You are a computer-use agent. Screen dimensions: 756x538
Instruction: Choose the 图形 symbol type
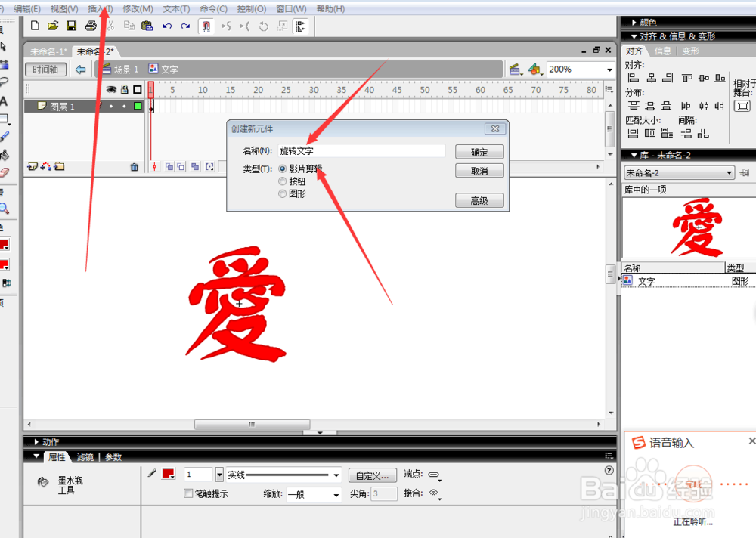pos(282,193)
